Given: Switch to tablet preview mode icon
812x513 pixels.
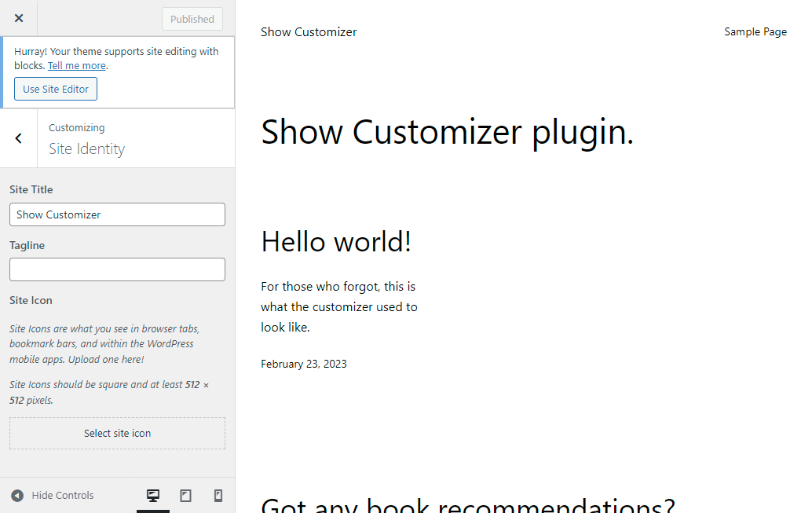Looking at the screenshot, I should (185, 496).
